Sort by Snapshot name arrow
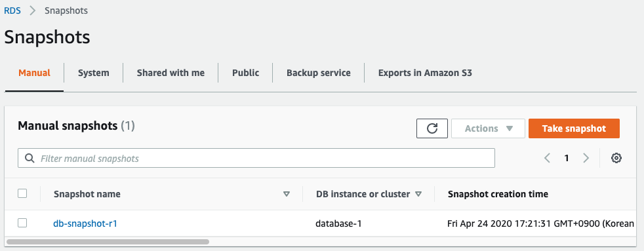The height and width of the screenshot is (251, 644). (287, 194)
